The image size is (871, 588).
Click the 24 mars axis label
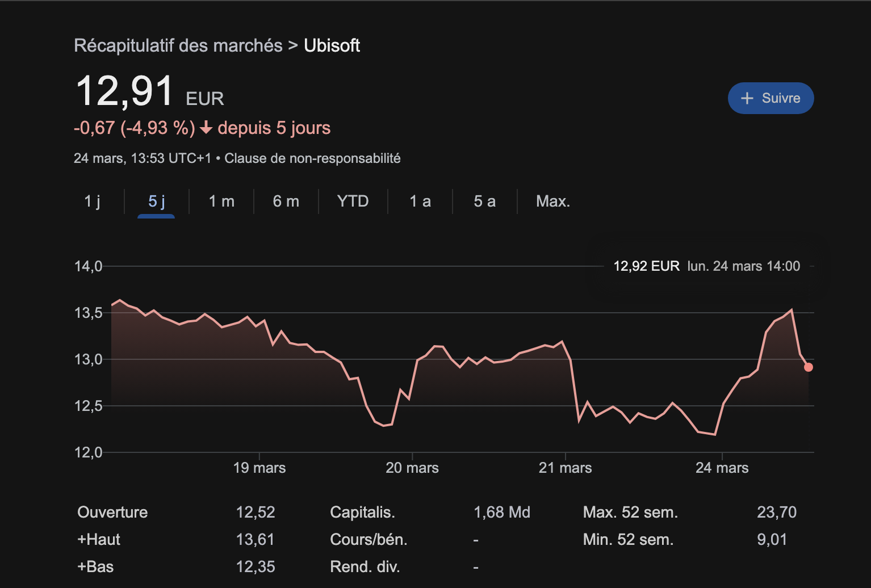pyautogui.click(x=722, y=468)
